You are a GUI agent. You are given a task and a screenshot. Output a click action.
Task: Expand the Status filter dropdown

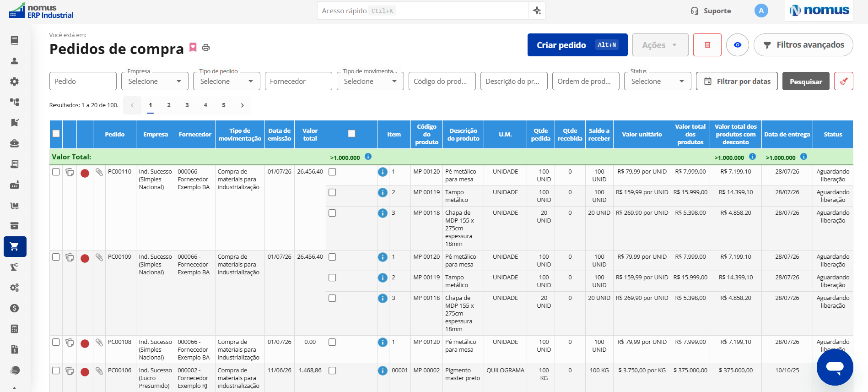658,81
